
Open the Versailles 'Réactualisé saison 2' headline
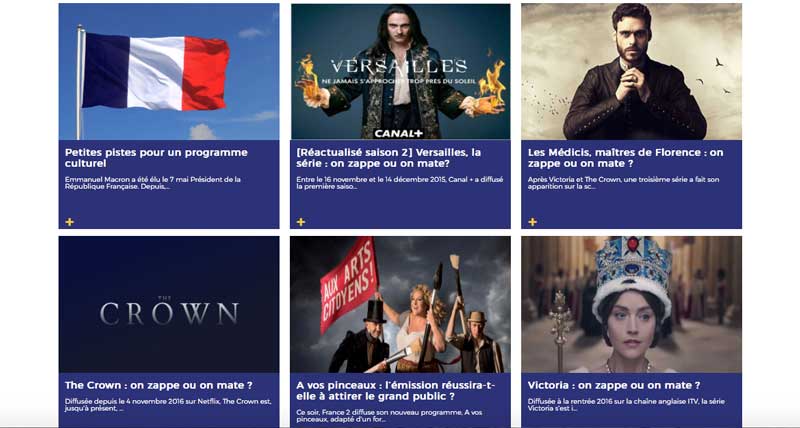pos(389,158)
